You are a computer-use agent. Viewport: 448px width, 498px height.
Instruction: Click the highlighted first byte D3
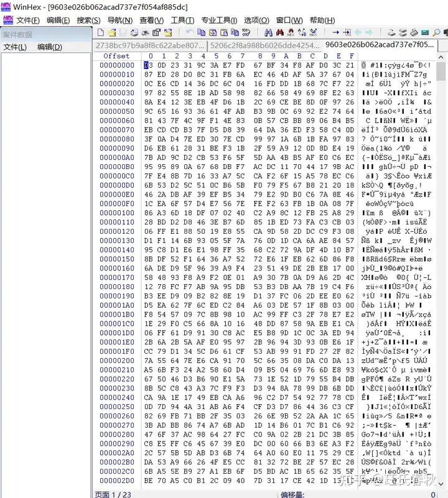148,65
